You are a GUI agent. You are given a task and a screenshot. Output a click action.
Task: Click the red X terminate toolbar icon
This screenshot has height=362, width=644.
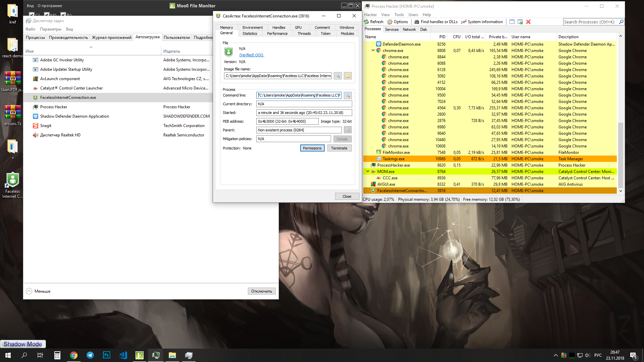pos(528,22)
